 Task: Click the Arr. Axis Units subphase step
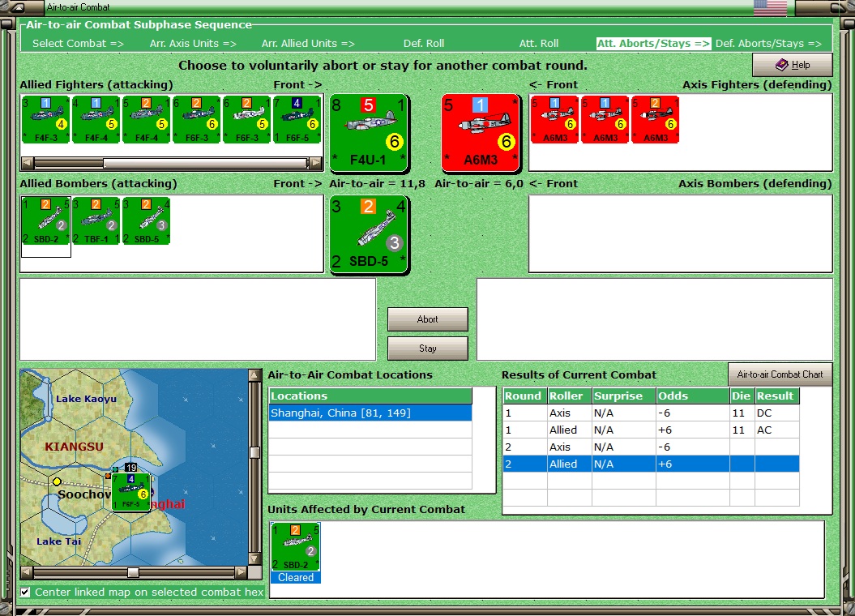click(x=193, y=44)
